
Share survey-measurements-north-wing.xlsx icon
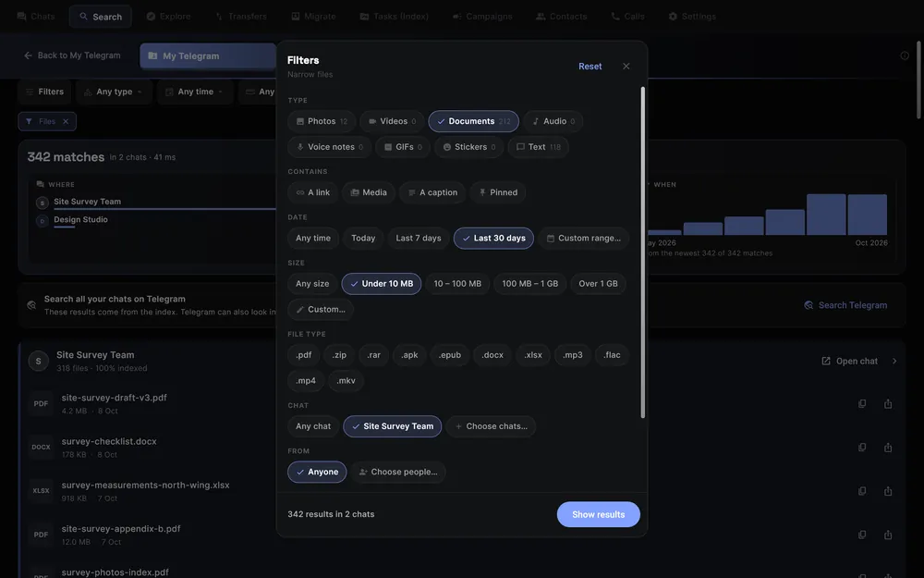click(x=888, y=491)
